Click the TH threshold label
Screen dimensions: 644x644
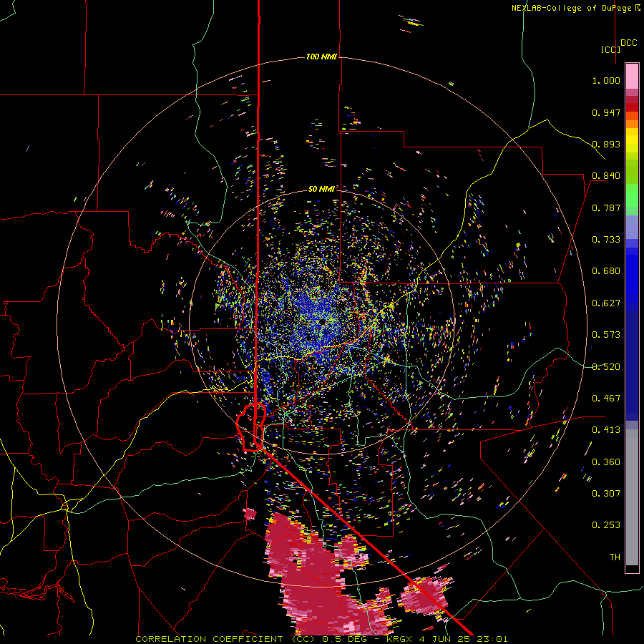coord(615,557)
